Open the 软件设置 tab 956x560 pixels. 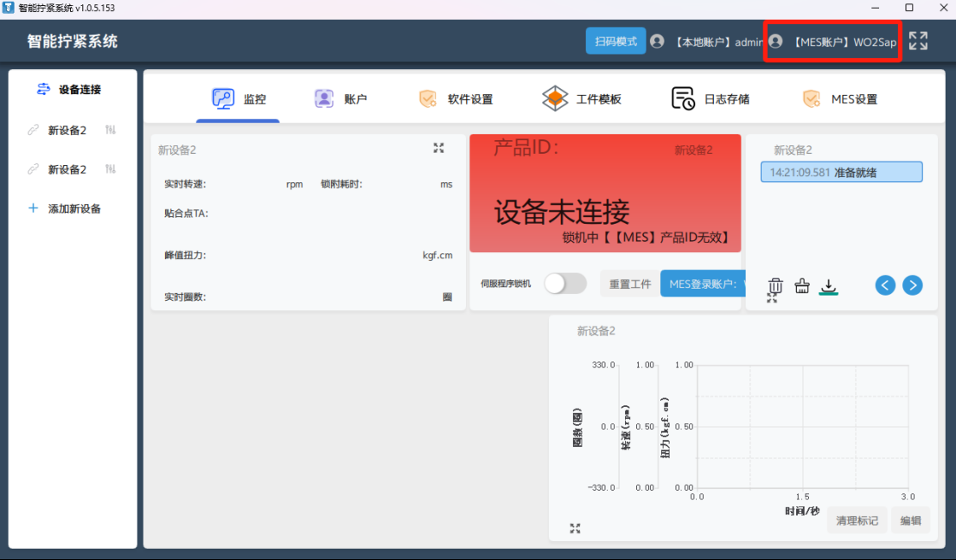pyautogui.click(x=456, y=99)
